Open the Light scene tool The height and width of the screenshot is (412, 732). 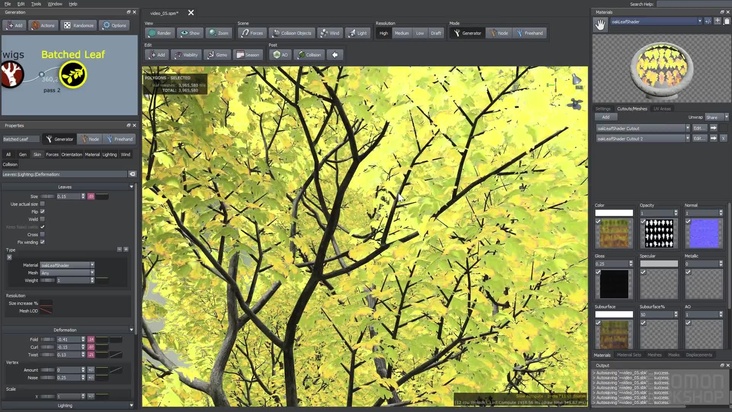[358, 33]
